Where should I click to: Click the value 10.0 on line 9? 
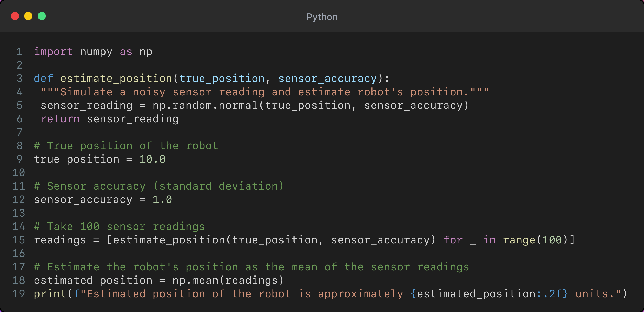[x=152, y=159]
